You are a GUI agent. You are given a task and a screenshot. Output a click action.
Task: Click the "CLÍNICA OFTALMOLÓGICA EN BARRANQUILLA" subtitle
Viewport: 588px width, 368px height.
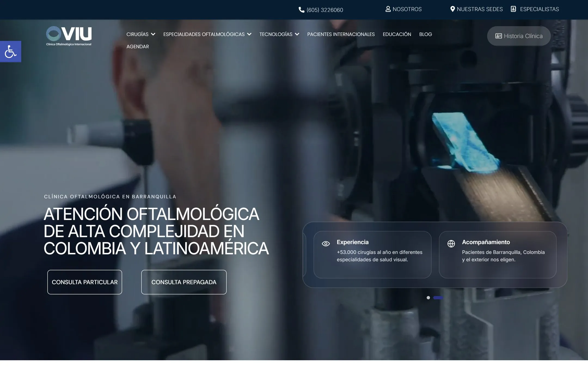coord(110,197)
